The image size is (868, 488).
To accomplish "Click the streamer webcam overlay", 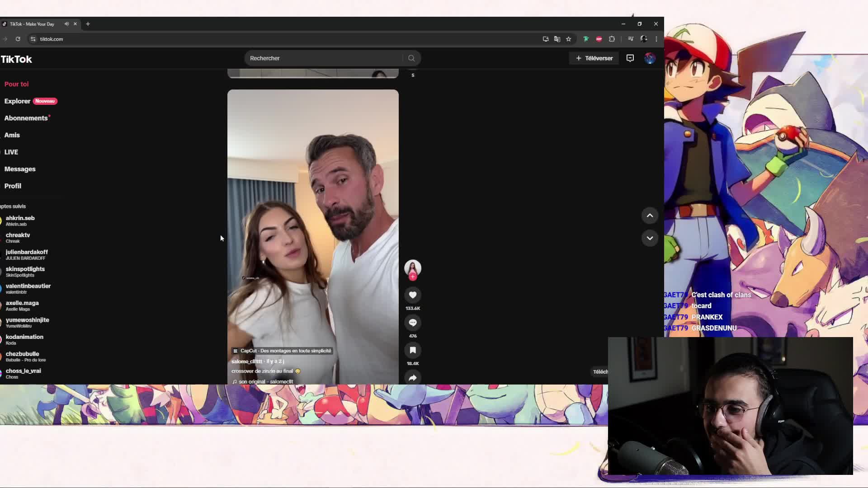I will click(730, 406).
